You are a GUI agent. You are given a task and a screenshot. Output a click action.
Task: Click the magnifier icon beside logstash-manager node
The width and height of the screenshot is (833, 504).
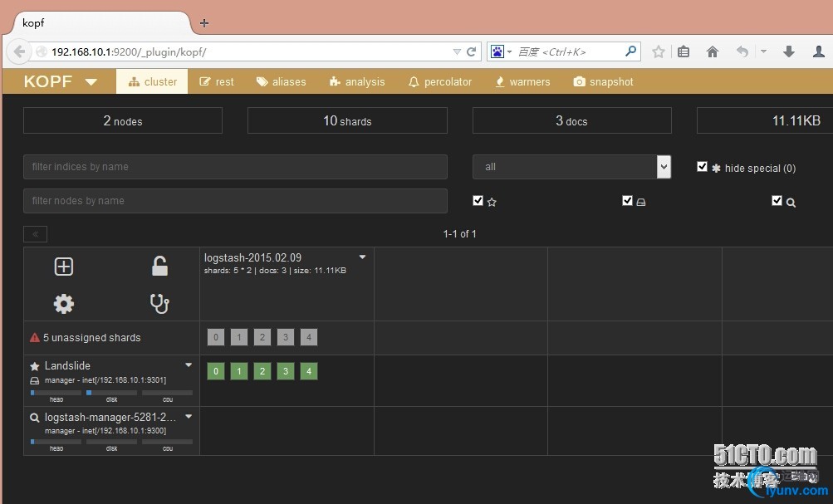35,418
